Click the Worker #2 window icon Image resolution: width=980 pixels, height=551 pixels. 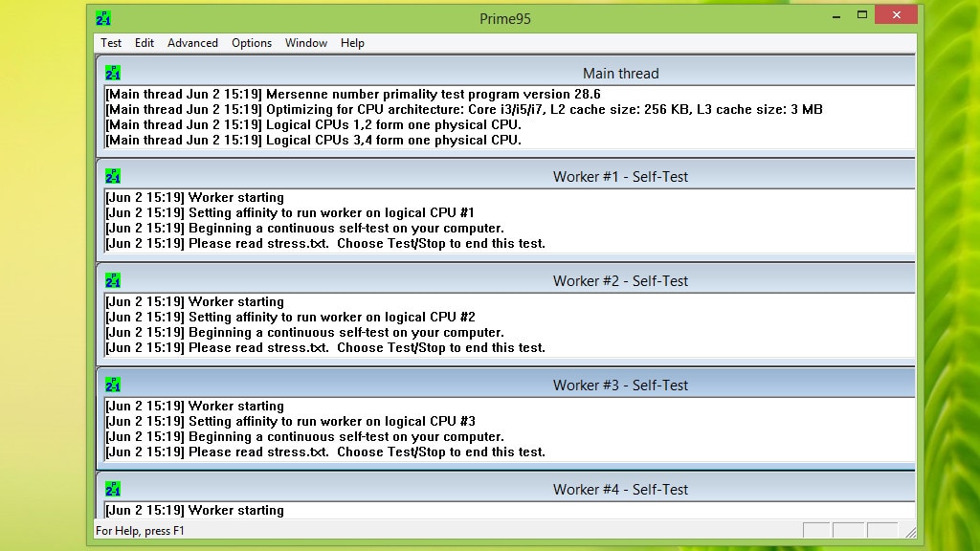(113, 280)
